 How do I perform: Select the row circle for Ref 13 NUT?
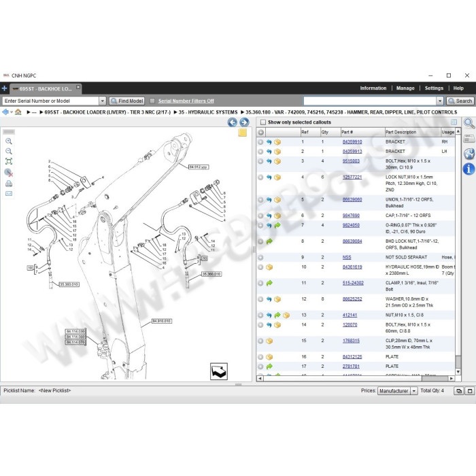click(260, 315)
